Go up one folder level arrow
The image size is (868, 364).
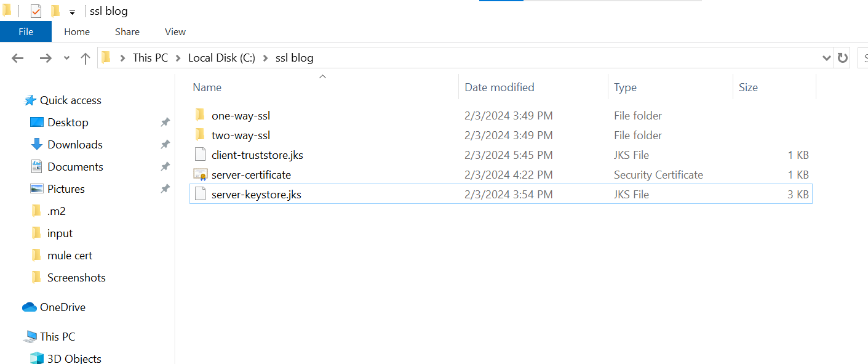pos(86,58)
